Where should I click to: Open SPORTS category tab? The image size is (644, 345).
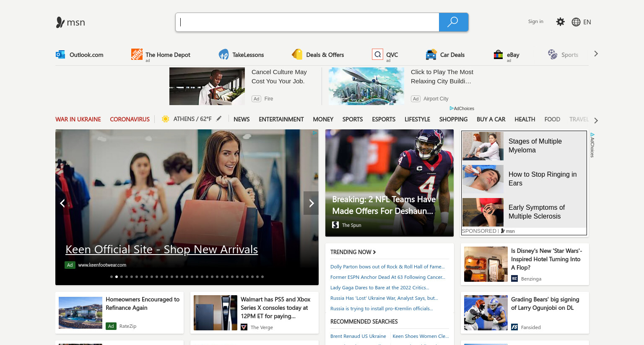point(353,119)
